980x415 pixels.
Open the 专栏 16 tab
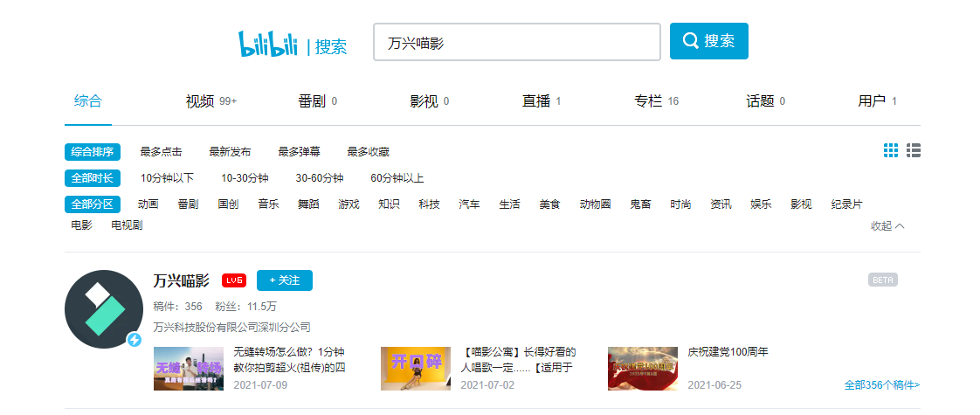(x=656, y=101)
